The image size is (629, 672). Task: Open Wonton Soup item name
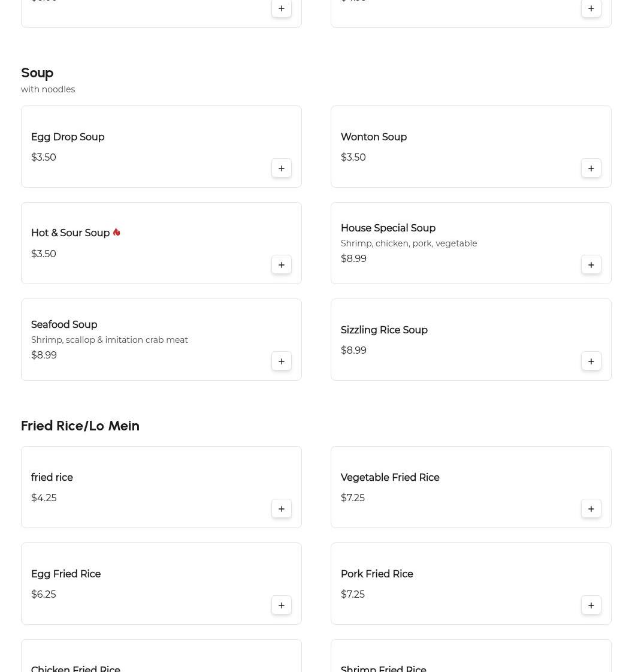374,137
